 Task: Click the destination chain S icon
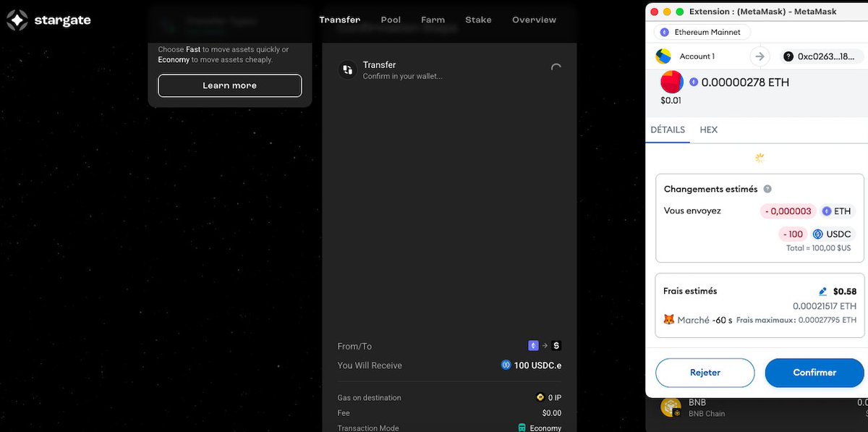556,346
